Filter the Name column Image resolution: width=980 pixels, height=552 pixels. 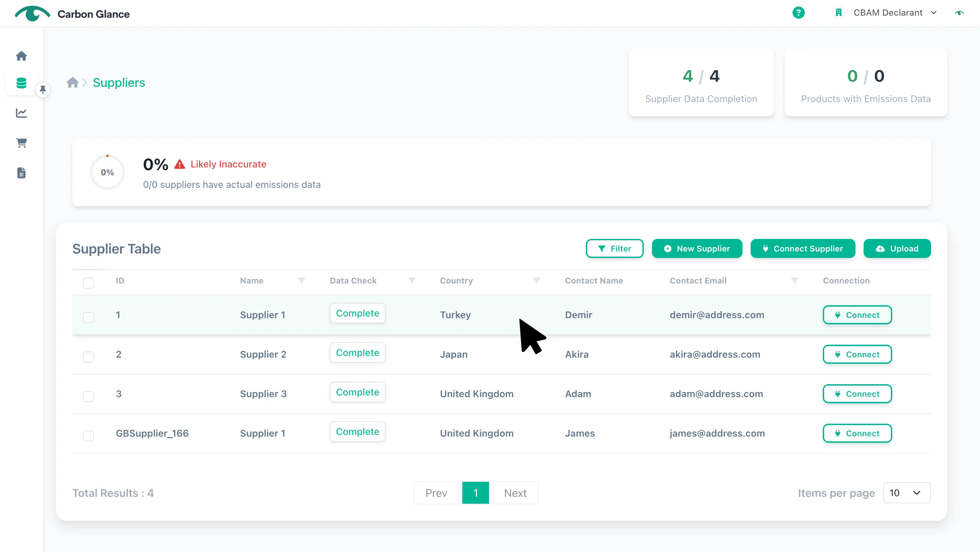click(x=301, y=280)
